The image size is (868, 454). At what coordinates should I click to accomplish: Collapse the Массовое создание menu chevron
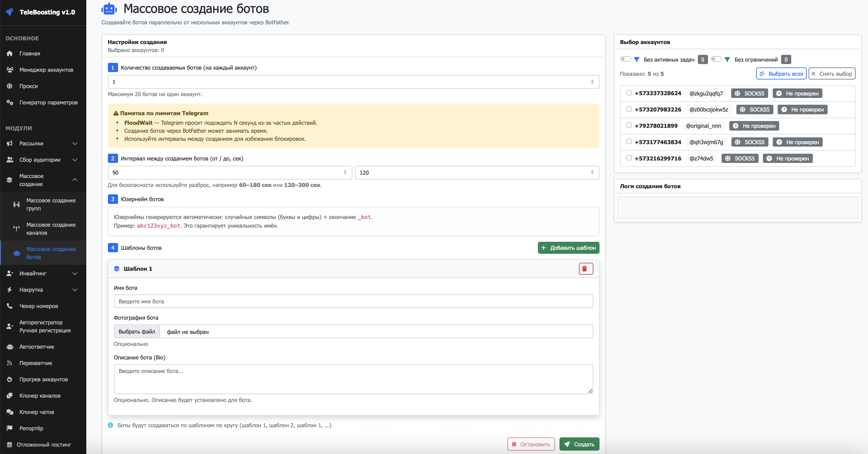(75, 180)
